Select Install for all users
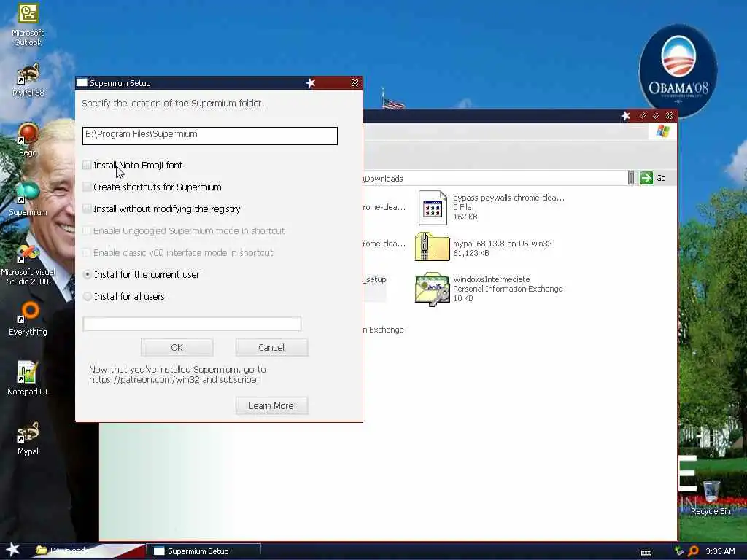The height and width of the screenshot is (560, 747). [88, 296]
